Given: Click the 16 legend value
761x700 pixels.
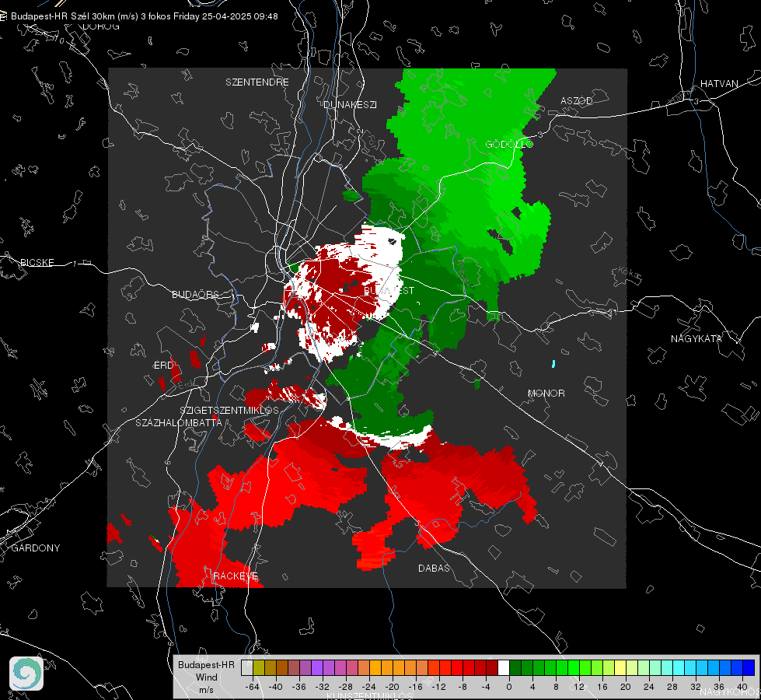Looking at the screenshot, I should 602,687.
